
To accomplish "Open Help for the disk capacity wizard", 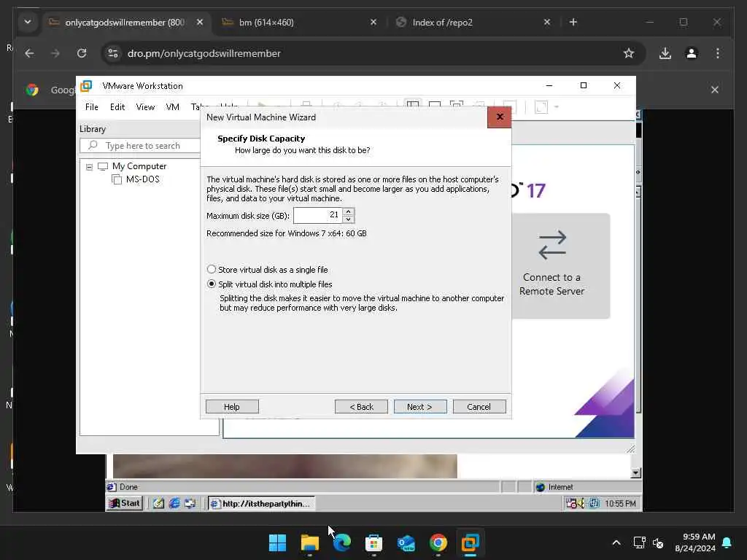I will point(232,407).
